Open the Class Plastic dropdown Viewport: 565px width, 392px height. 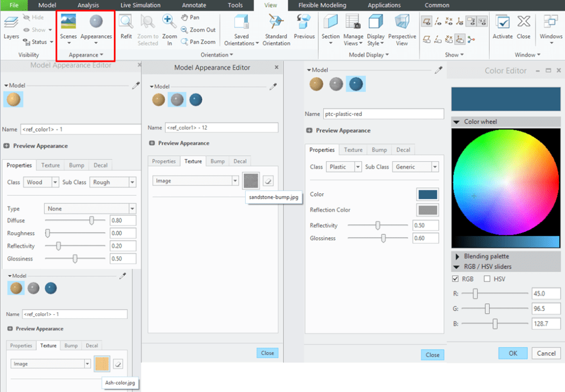(x=358, y=167)
